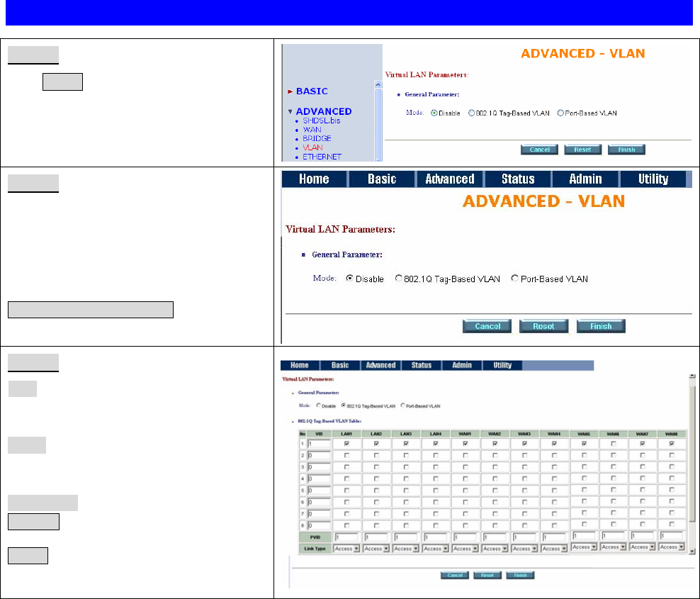
Task: Open WAN in the sidebar menu
Action: click(312, 130)
